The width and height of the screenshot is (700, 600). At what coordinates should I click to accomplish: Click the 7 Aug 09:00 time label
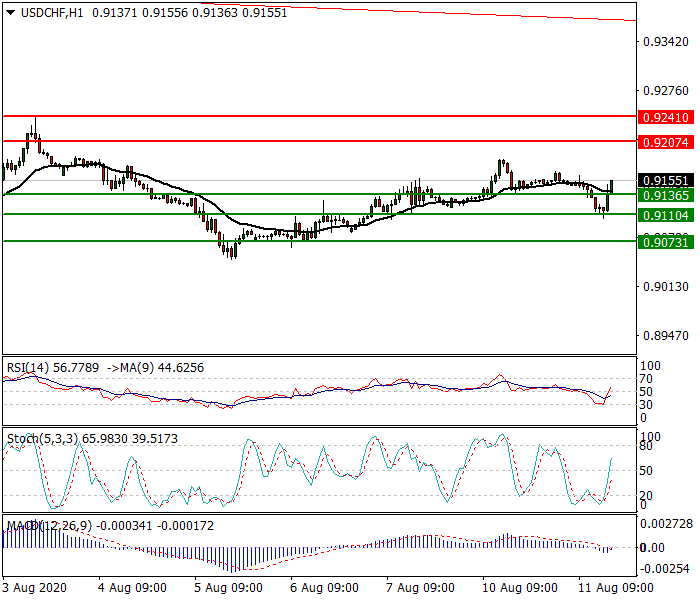point(420,588)
